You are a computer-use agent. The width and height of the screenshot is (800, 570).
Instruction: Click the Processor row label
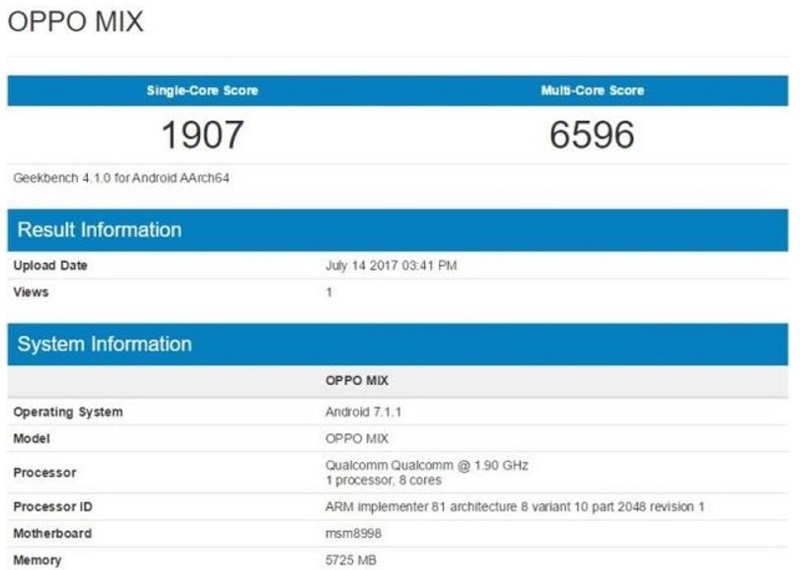click(45, 473)
